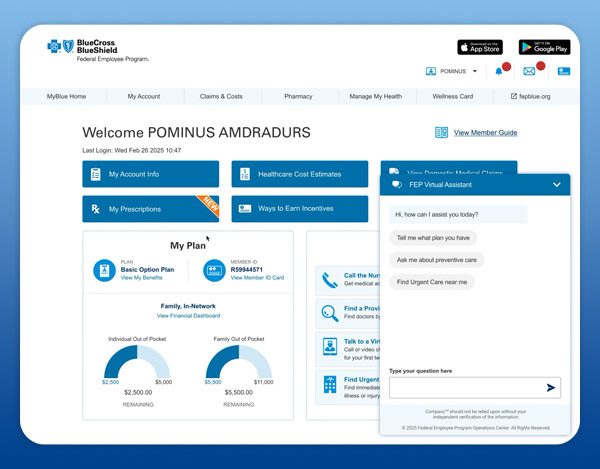Collapse the FEP Virtual Assistant chevron
600x469 pixels.
click(x=557, y=185)
